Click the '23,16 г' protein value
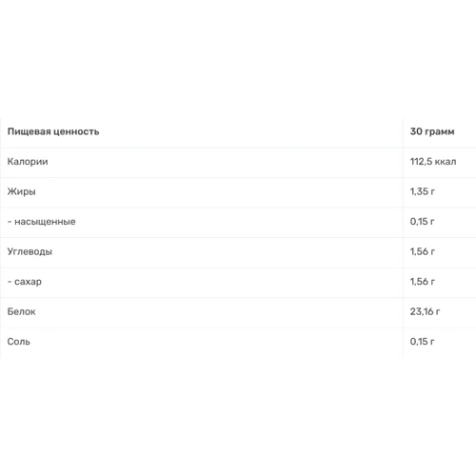Viewport: 476px width, 476px height. pyautogui.click(x=425, y=311)
